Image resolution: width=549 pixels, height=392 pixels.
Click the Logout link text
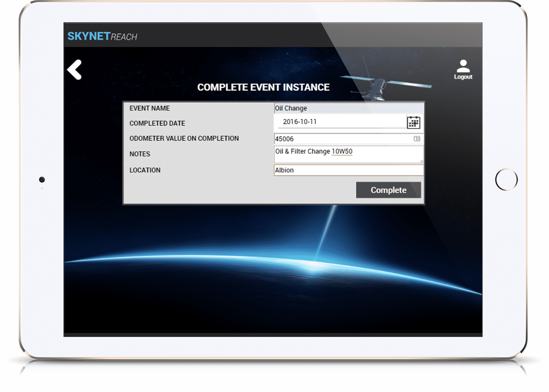463,77
